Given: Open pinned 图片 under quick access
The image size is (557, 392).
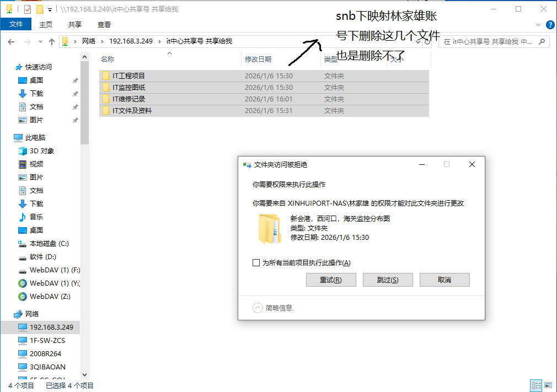Looking at the screenshot, I should tap(36, 120).
